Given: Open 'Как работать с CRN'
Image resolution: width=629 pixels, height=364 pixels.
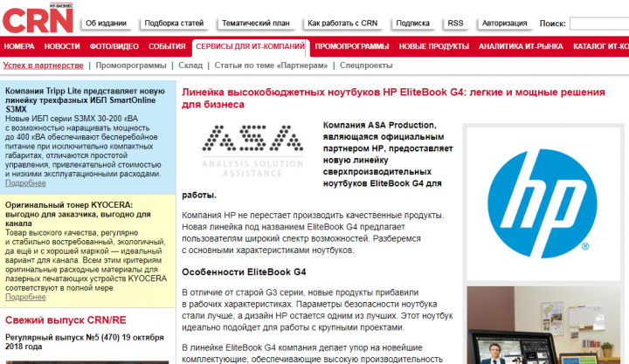Looking at the screenshot, I should coord(342,24).
